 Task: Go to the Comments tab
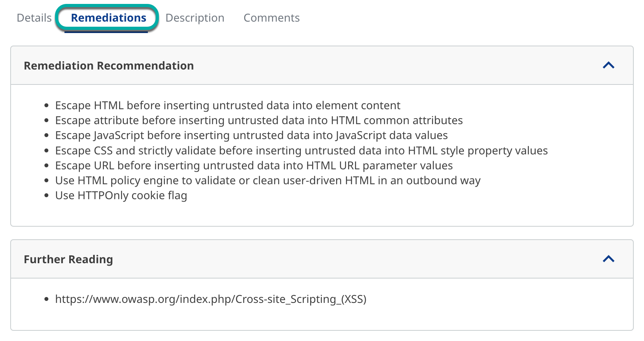(x=271, y=18)
